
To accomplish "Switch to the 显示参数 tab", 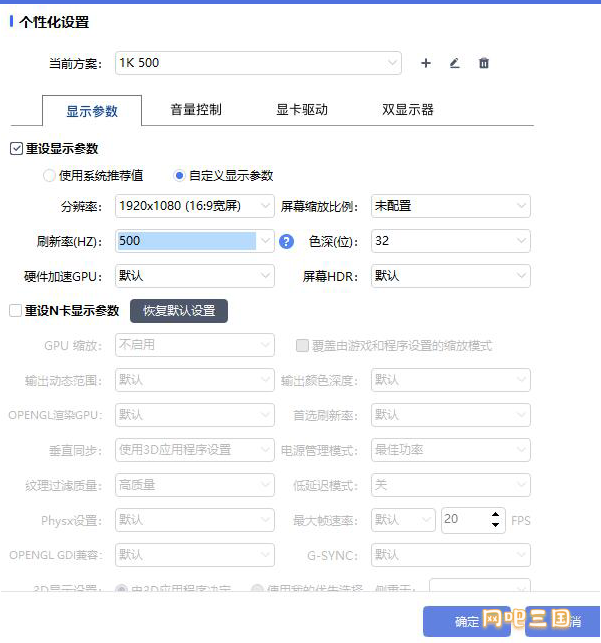I will tap(92, 111).
